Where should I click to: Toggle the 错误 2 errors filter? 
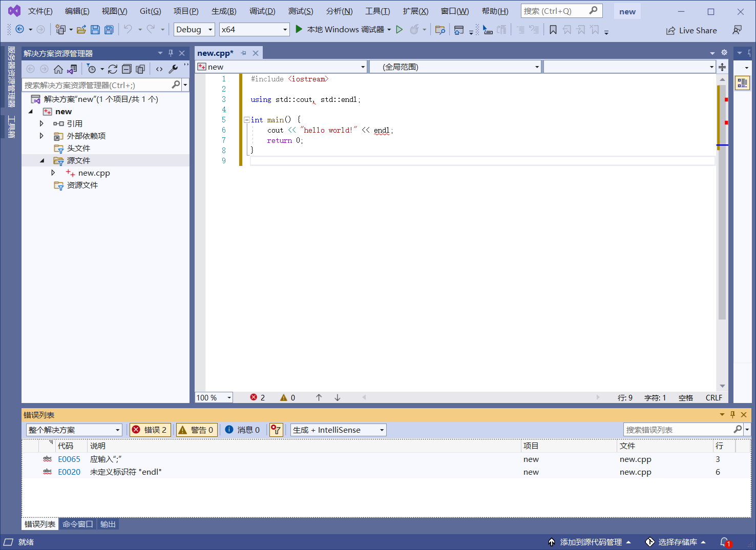(x=150, y=430)
